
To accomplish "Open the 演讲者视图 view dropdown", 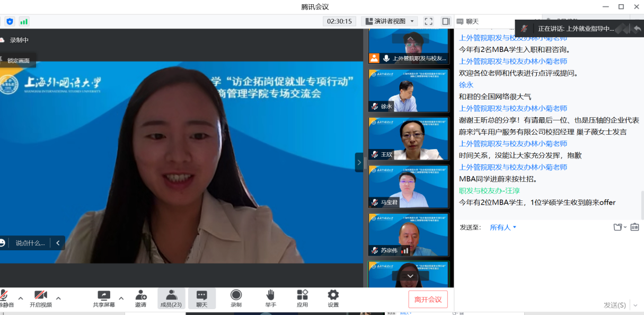I will point(390,21).
